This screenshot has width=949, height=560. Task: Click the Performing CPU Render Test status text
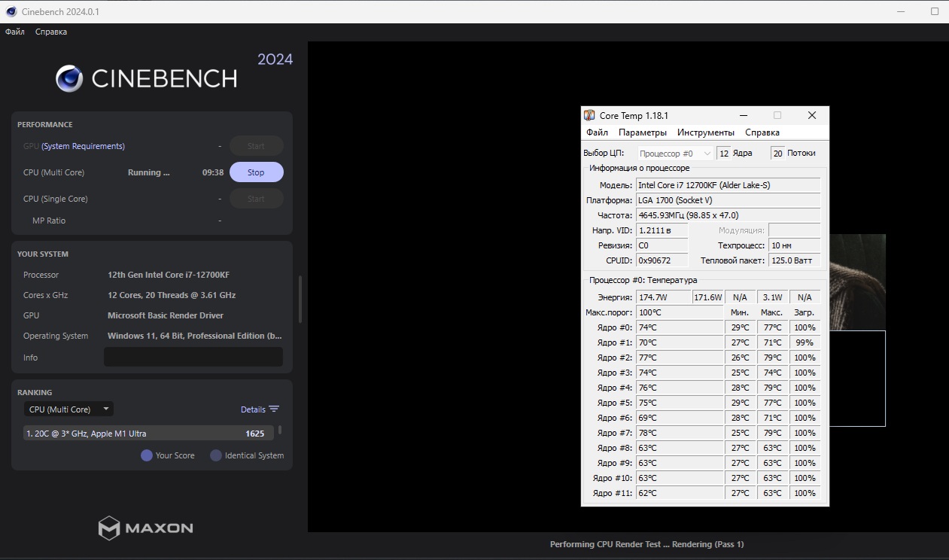click(646, 544)
